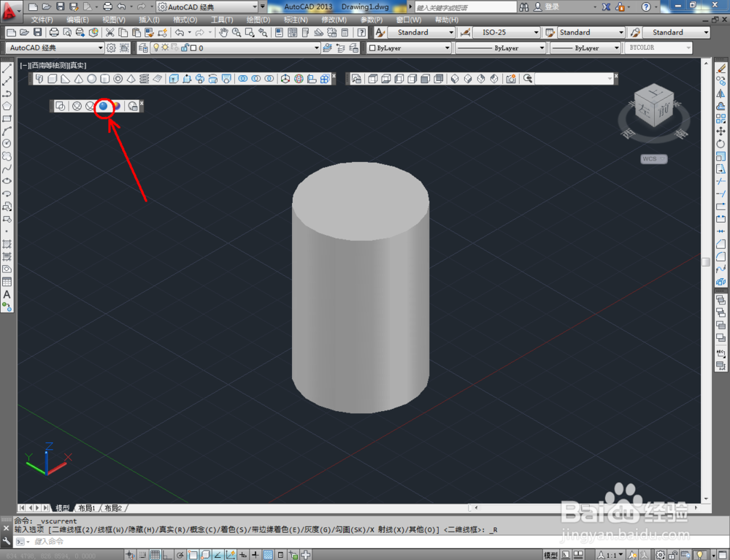Toggle dynamic input in status bar

pyautogui.click(x=242, y=554)
